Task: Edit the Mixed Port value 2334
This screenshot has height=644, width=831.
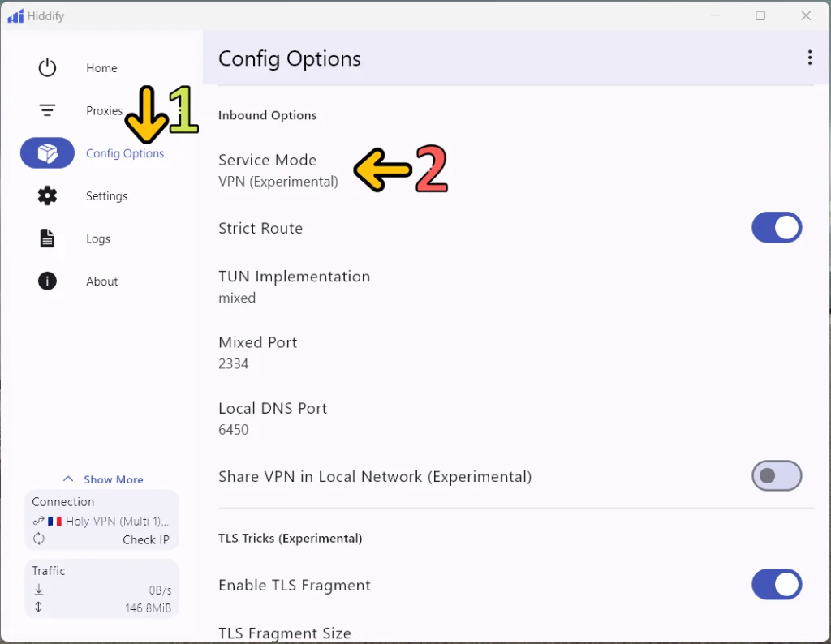Action: pyautogui.click(x=257, y=352)
